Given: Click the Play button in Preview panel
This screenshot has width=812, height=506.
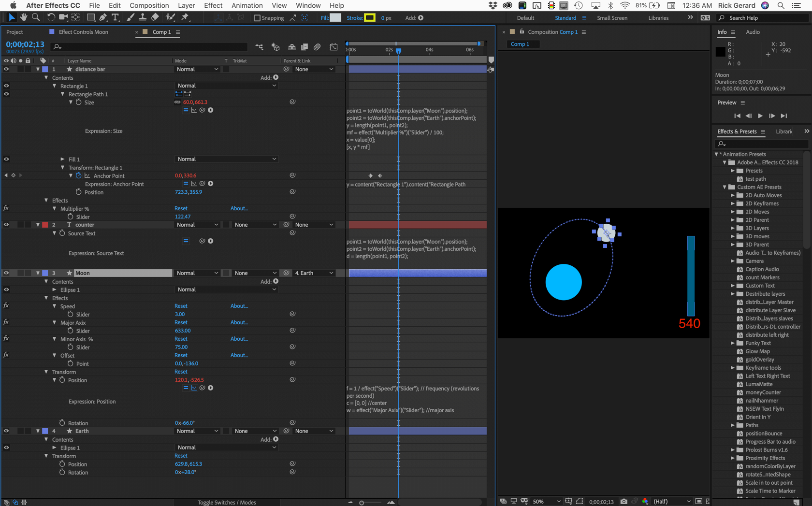Looking at the screenshot, I should 760,116.
